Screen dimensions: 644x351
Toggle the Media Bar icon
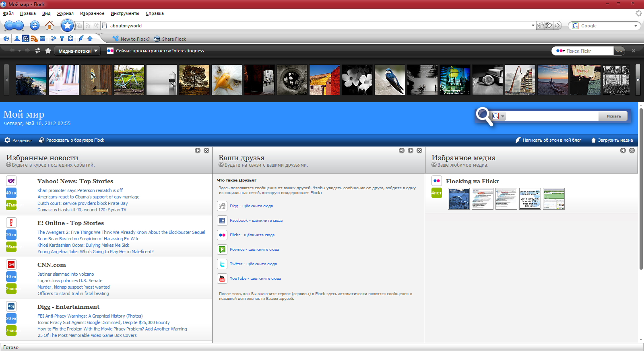[25, 39]
